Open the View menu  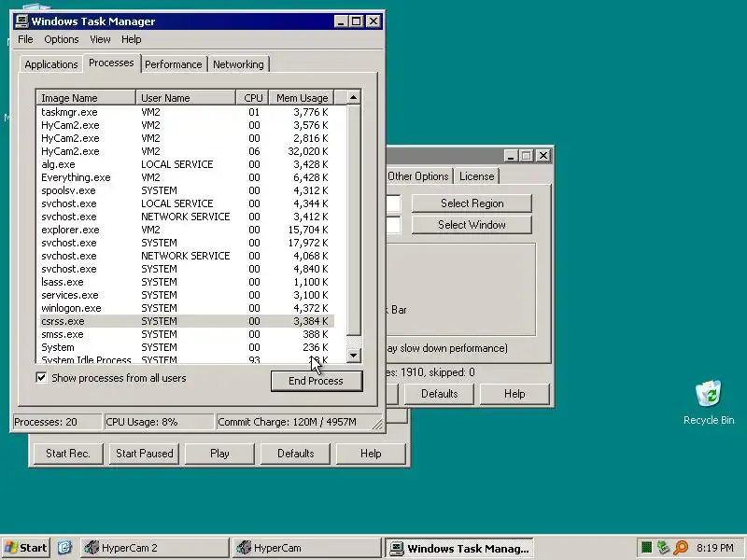pos(100,39)
